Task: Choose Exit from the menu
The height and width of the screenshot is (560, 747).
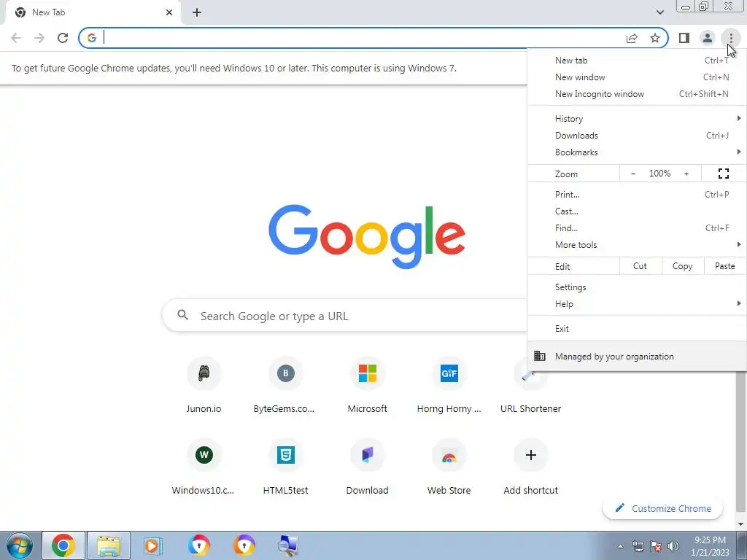Action: click(x=637, y=329)
